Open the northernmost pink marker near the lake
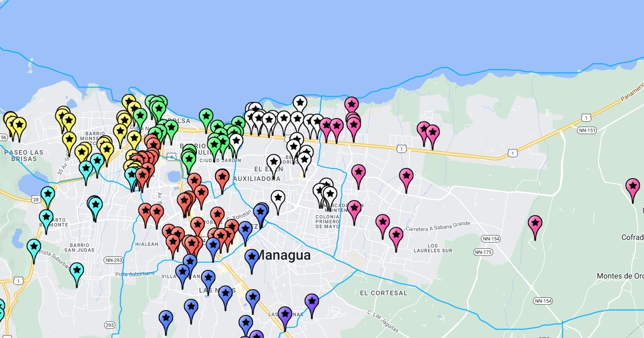The width and height of the screenshot is (644, 338). pos(352,106)
